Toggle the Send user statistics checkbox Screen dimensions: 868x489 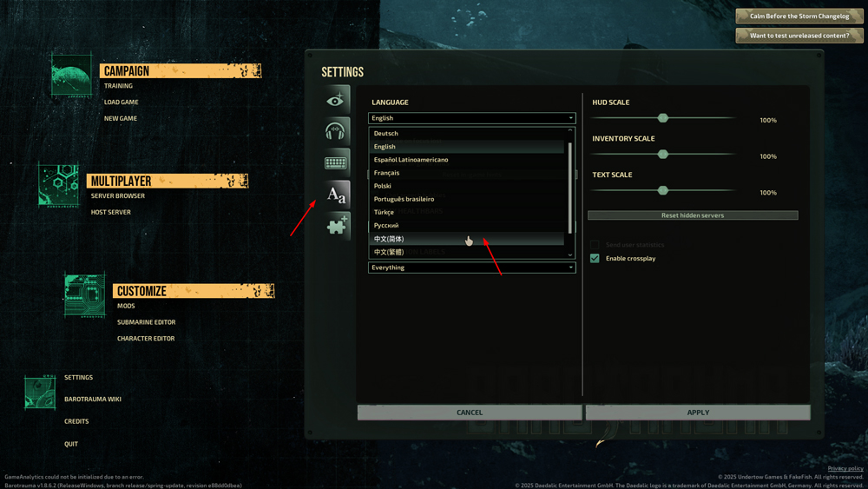coord(595,244)
